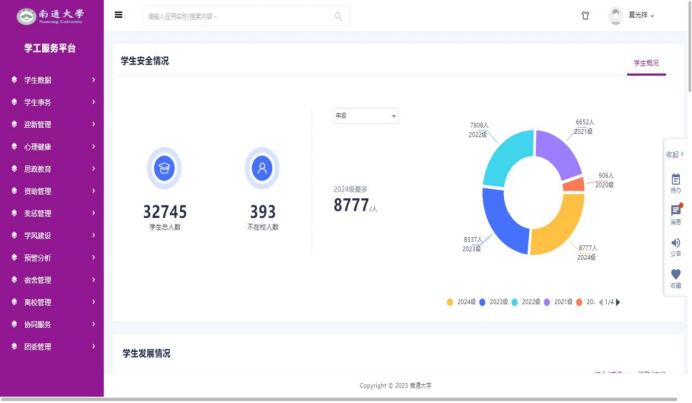Open the 公告 announcements speaker icon
Viewport: 692px width, 403px height.
point(676,247)
